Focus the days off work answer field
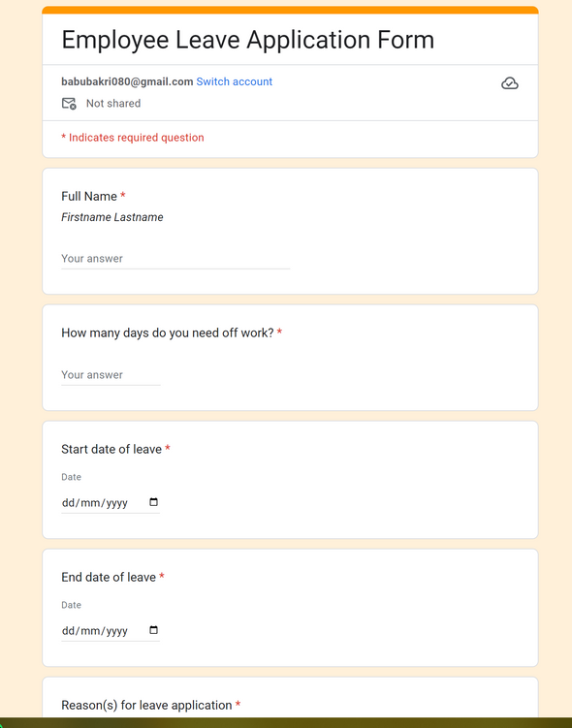Image resolution: width=572 pixels, height=728 pixels. (111, 375)
